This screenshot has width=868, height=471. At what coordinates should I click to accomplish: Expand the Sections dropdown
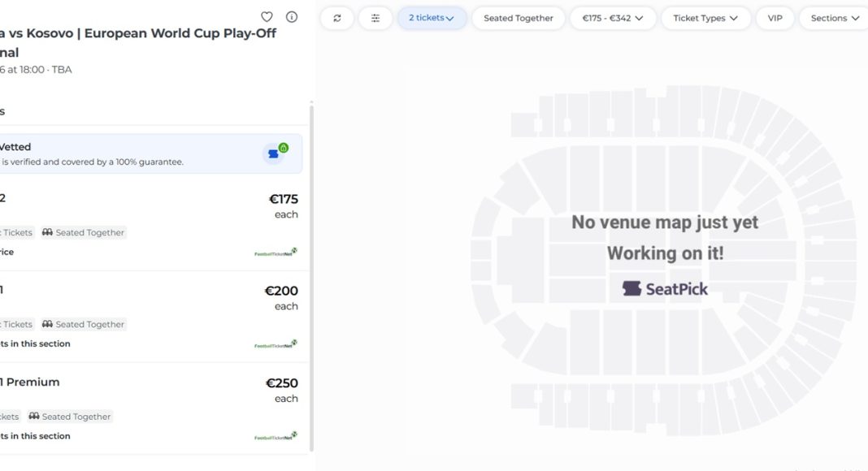tap(835, 18)
